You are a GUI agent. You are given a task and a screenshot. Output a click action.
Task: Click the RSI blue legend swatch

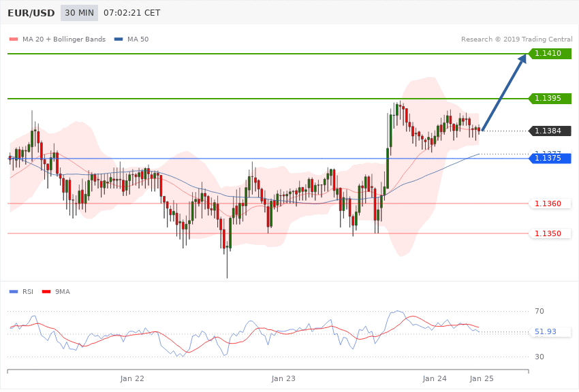[x=14, y=292]
